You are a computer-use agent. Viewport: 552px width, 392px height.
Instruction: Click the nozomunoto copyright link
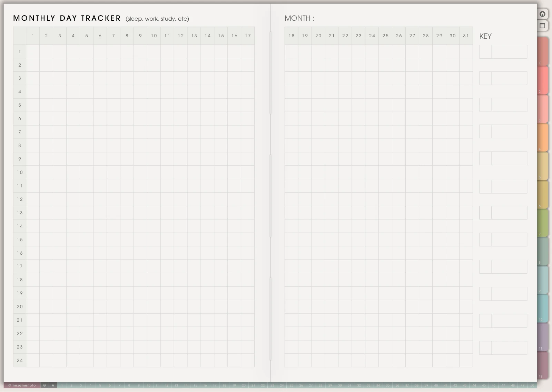pos(22,385)
